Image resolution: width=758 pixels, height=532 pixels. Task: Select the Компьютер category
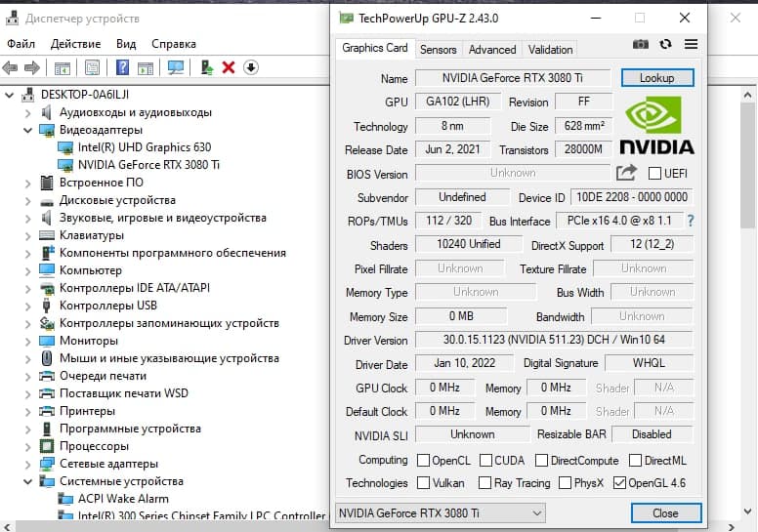[91, 270]
